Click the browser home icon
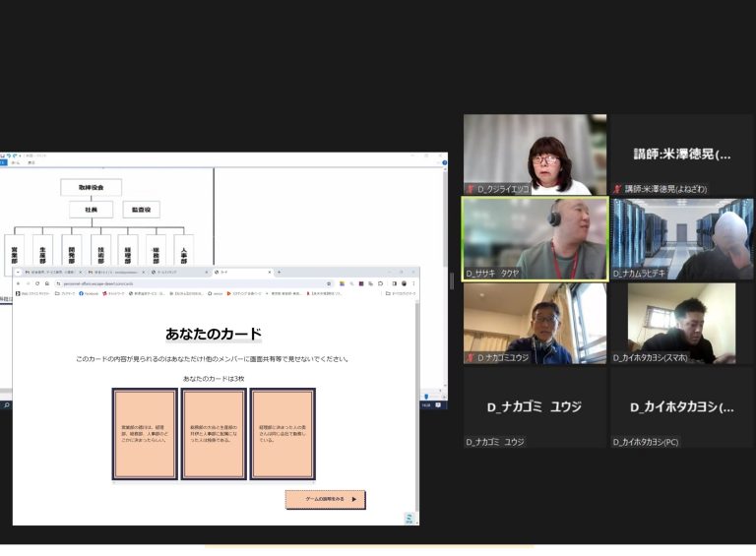The height and width of the screenshot is (556, 756). click(47, 283)
